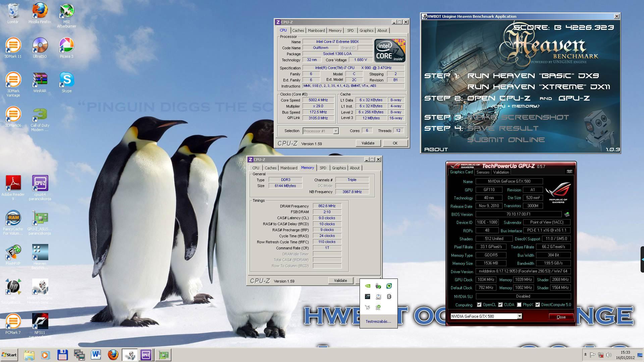Click the Close button in GPU-Z
This screenshot has width=644, height=362.
click(x=561, y=317)
